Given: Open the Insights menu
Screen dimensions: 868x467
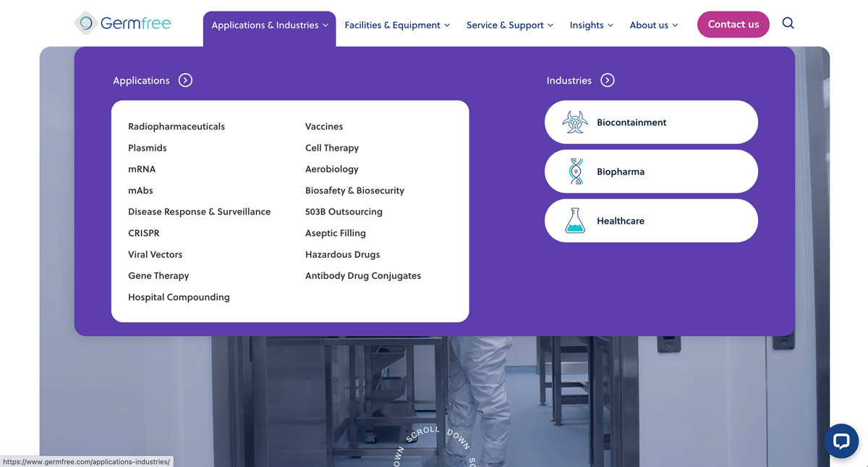Looking at the screenshot, I should click(591, 25).
